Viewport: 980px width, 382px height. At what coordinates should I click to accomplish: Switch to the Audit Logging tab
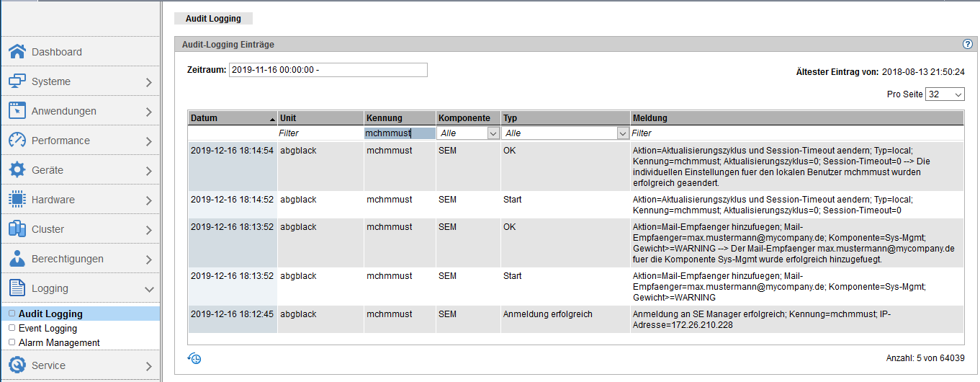[213, 19]
